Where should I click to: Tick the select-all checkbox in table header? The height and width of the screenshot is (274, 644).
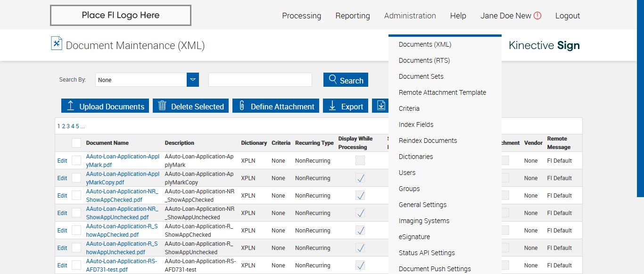coord(76,143)
